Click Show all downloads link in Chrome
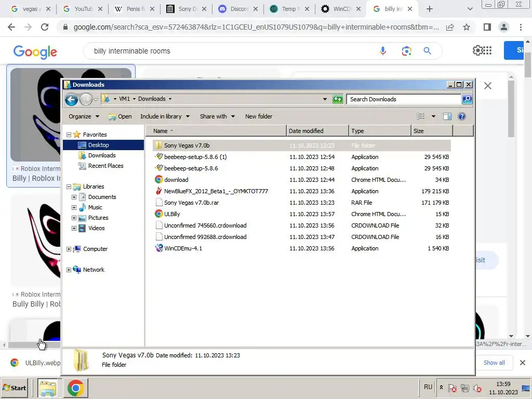Viewport: 532px width, 399px height. (494, 363)
